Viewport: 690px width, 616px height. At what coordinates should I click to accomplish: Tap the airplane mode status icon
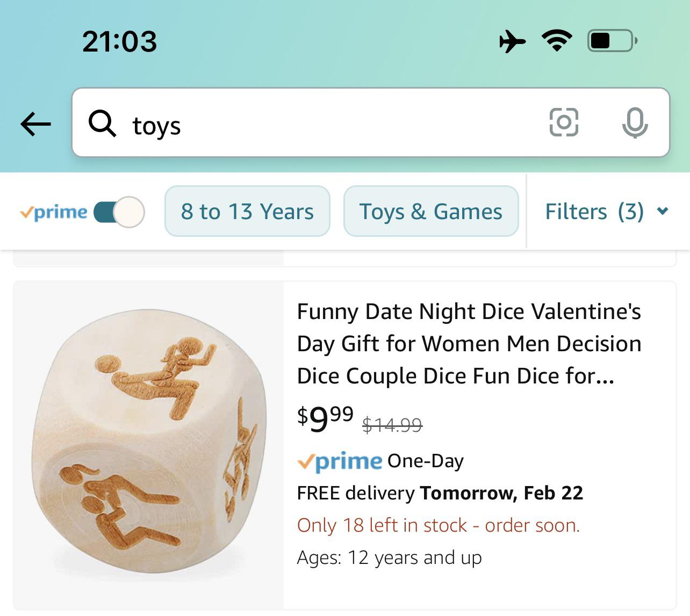(x=512, y=41)
